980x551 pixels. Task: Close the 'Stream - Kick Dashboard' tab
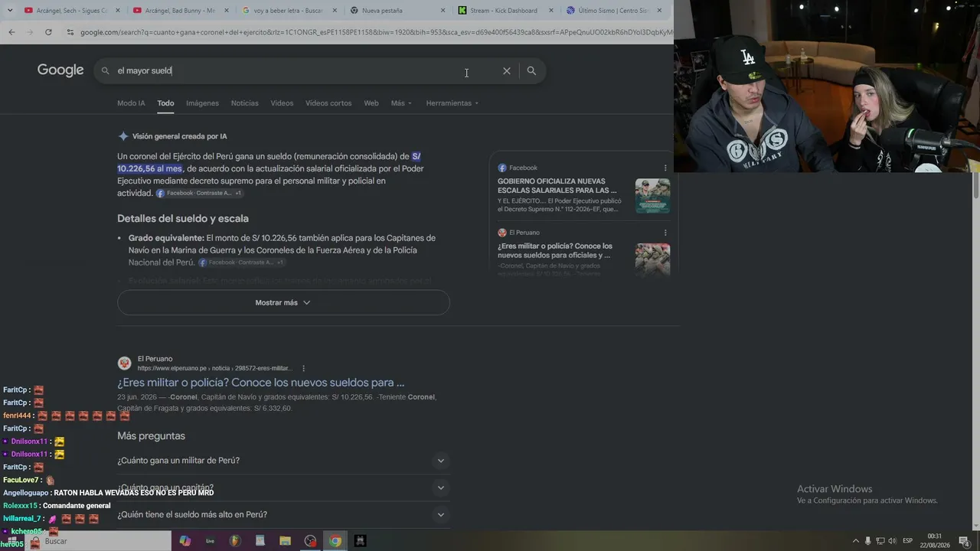551,11
